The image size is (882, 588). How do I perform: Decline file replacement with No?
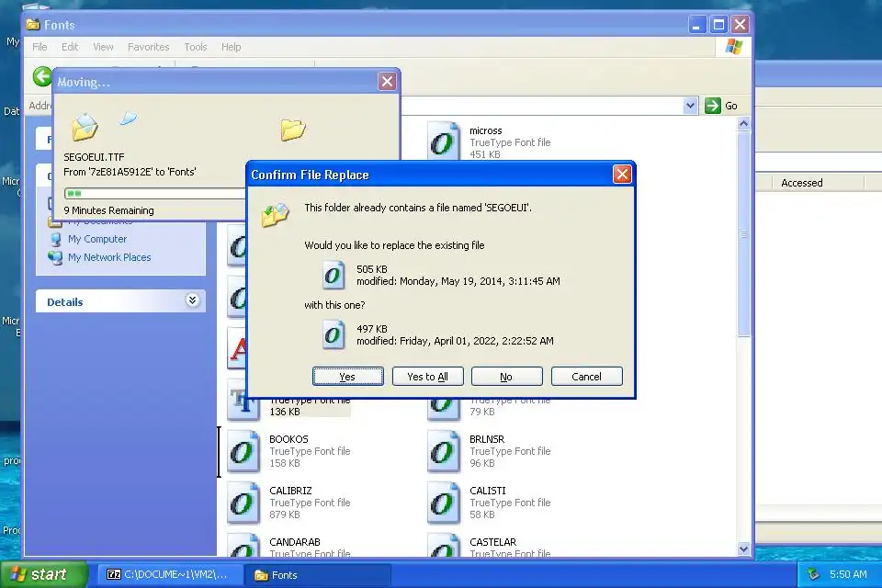(x=507, y=377)
